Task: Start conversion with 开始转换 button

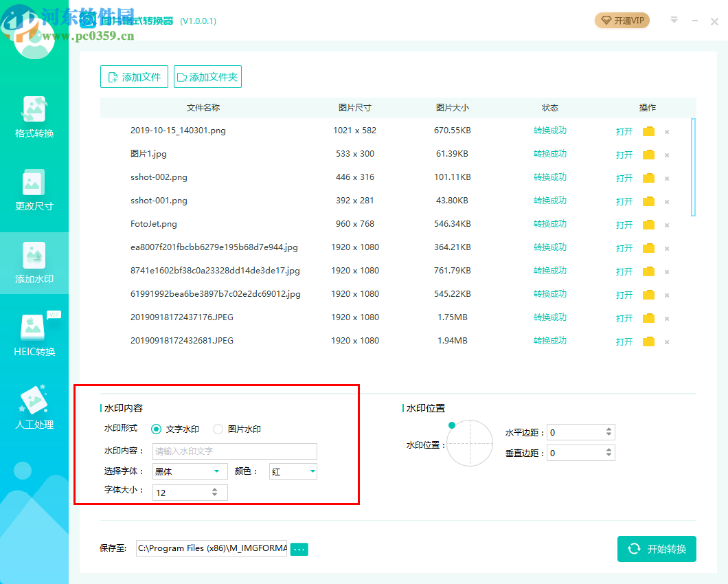Action: coord(657,549)
